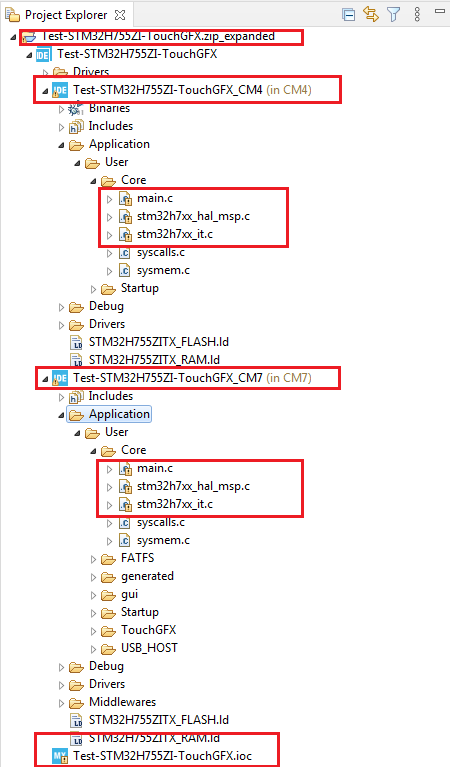450x767 pixels.
Task: Select the Debug folder in CM7
Action: (x=106, y=666)
